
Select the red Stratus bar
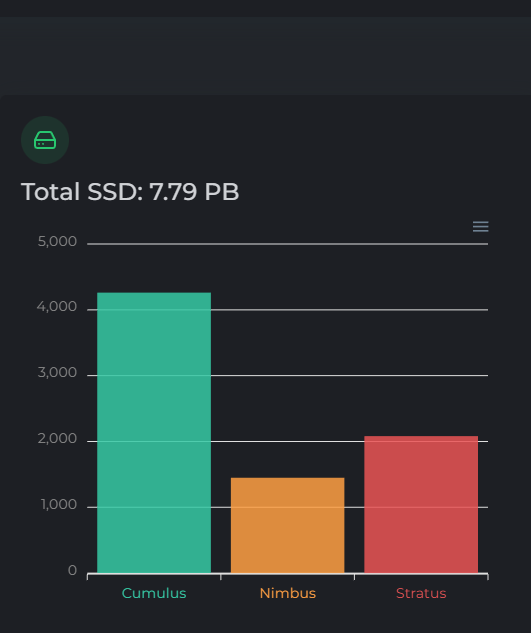(421, 504)
